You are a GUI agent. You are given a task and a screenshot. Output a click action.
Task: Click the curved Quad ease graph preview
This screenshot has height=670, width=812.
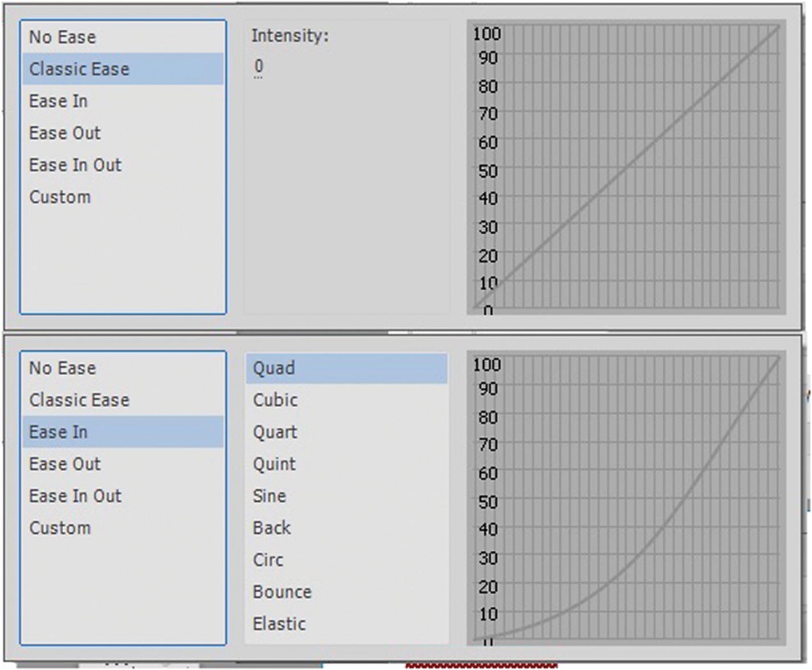627,498
